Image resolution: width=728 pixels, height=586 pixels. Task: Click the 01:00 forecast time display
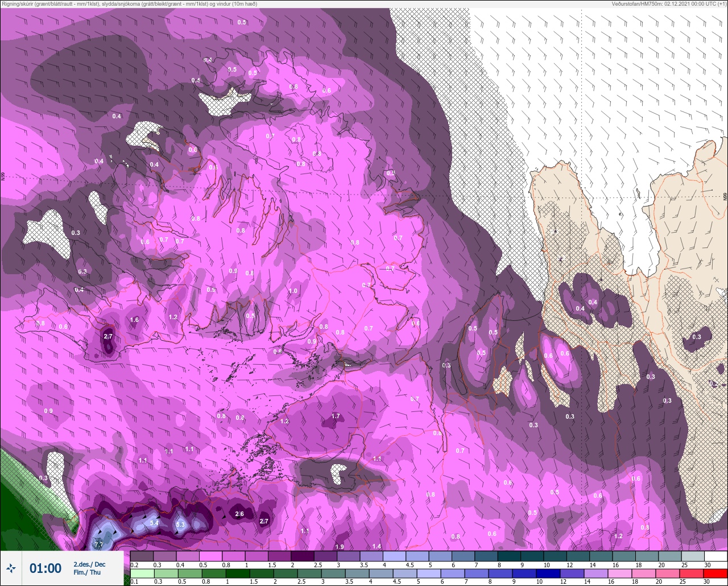(45, 568)
